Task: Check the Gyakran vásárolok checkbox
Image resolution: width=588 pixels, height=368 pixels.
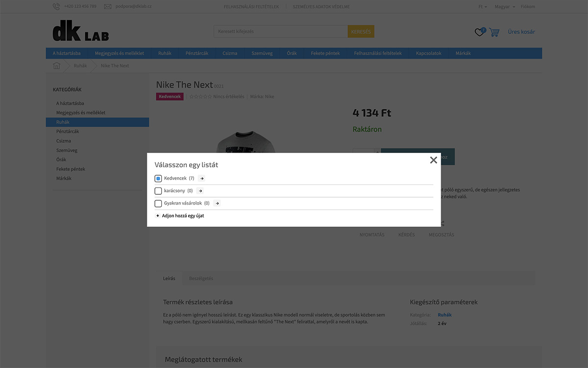Action: 158,203
